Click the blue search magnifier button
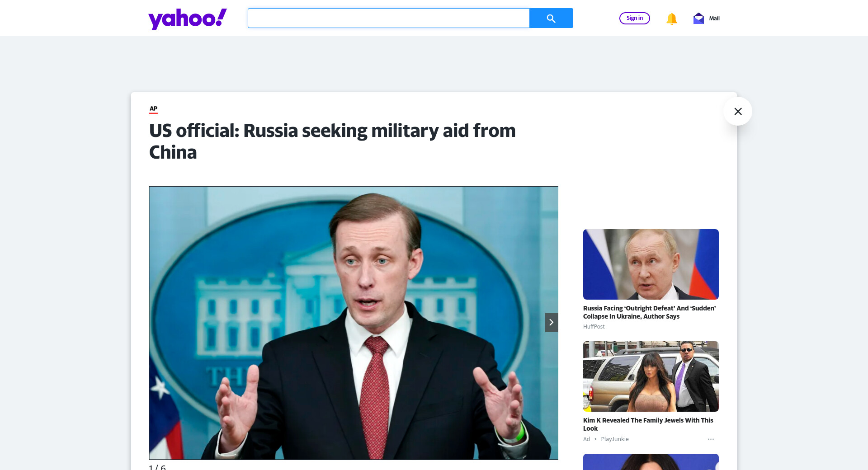 click(551, 18)
